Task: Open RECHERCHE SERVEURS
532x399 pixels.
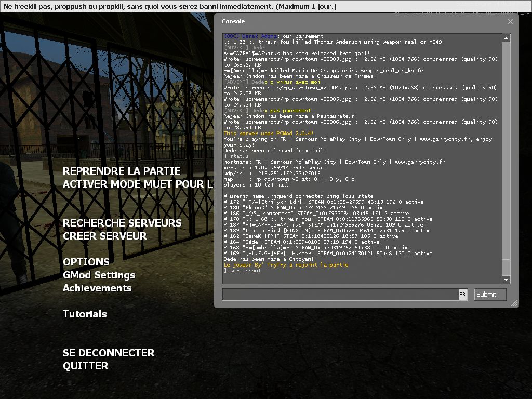Action: click(122, 223)
